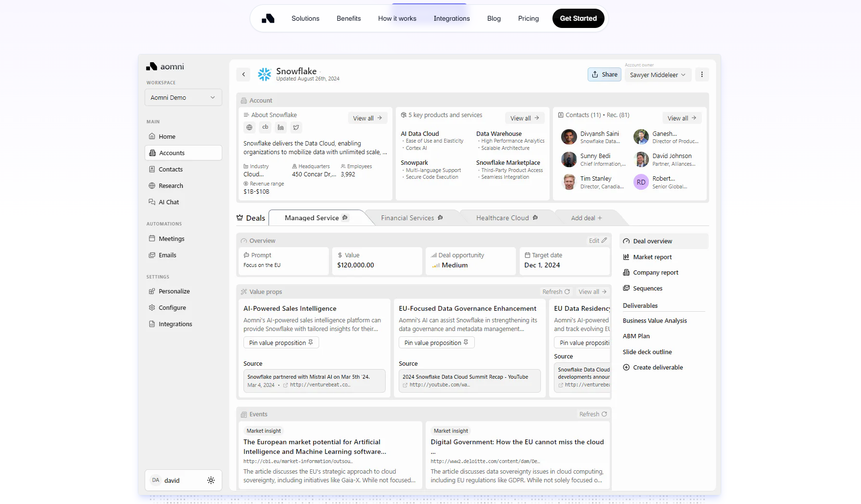
Task: Change account owner via Sawyer Middeleer dropdown
Action: pos(658,75)
